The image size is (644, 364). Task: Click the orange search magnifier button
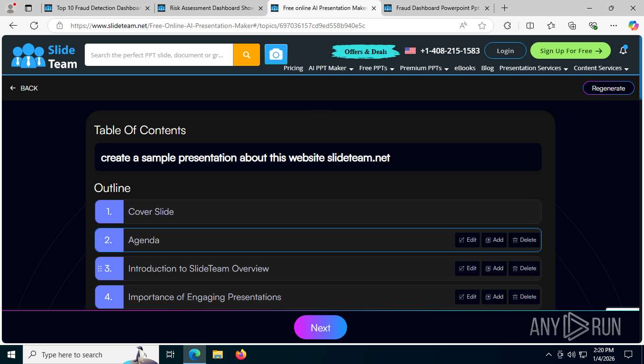point(246,55)
